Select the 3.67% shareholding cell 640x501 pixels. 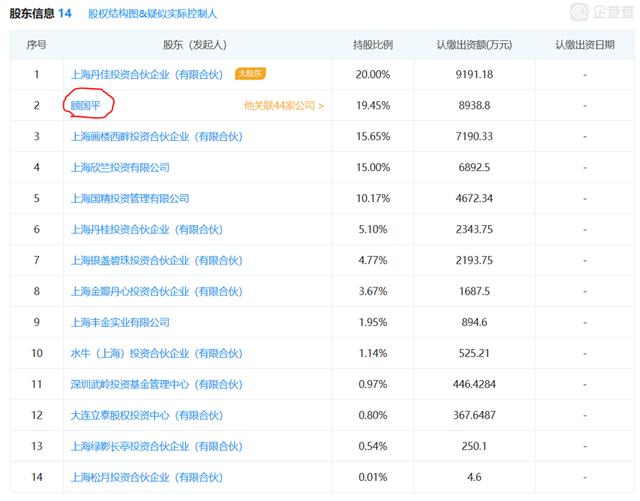[373, 292]
